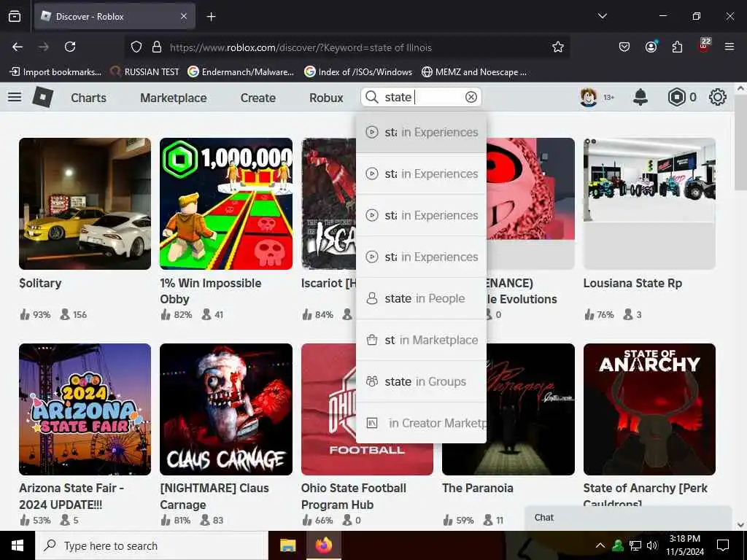Open Firefox View icon at top-left
Image resolution: width=747 pixels, height=560 pixels.
15,17
